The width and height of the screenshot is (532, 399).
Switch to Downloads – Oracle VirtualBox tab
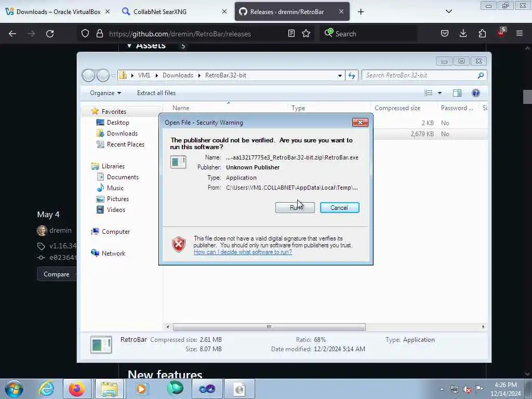click(58, 11)
